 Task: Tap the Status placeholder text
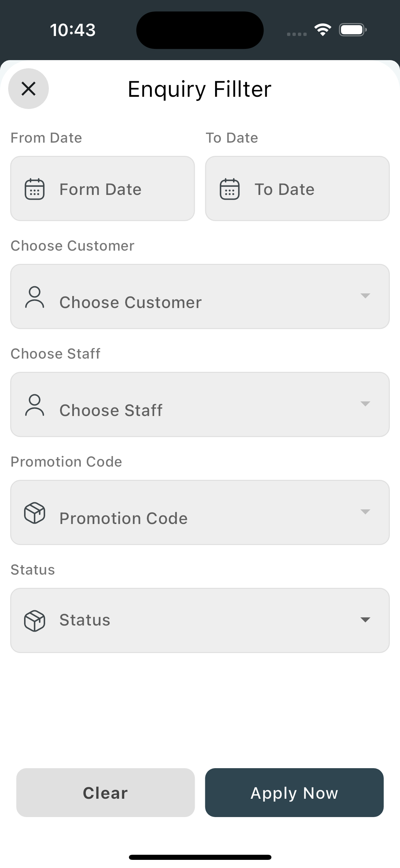coord(85,620)
